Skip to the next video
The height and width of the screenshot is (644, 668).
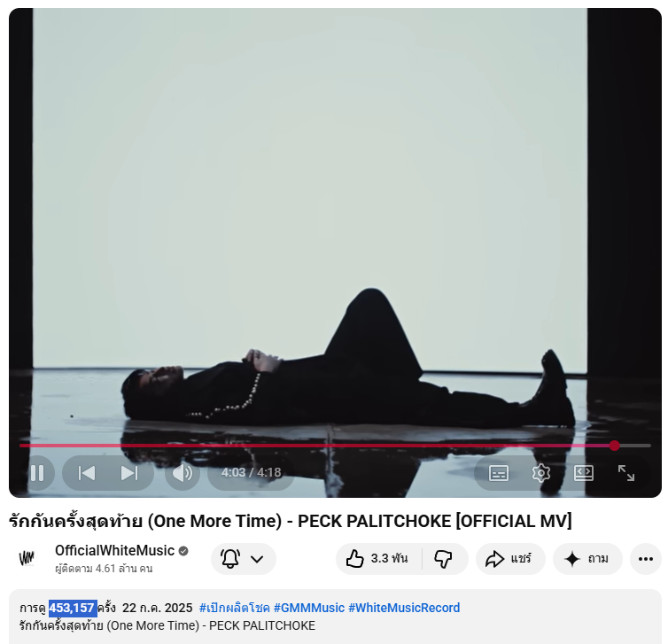[129, 473]
